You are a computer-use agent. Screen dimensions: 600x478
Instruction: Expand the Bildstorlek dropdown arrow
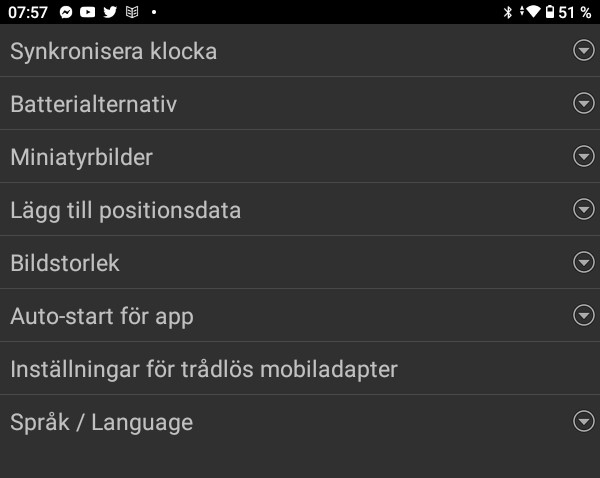584,263
